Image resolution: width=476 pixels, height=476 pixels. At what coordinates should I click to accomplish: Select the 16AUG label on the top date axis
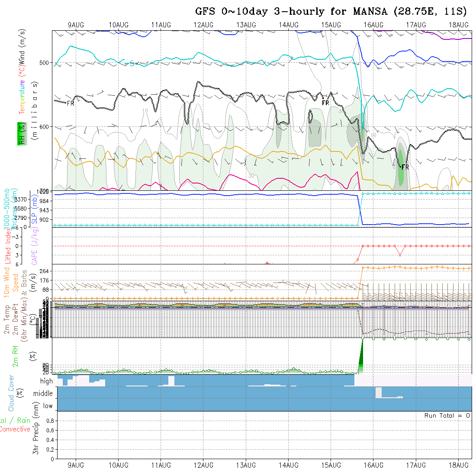click(x=374, y=25)
